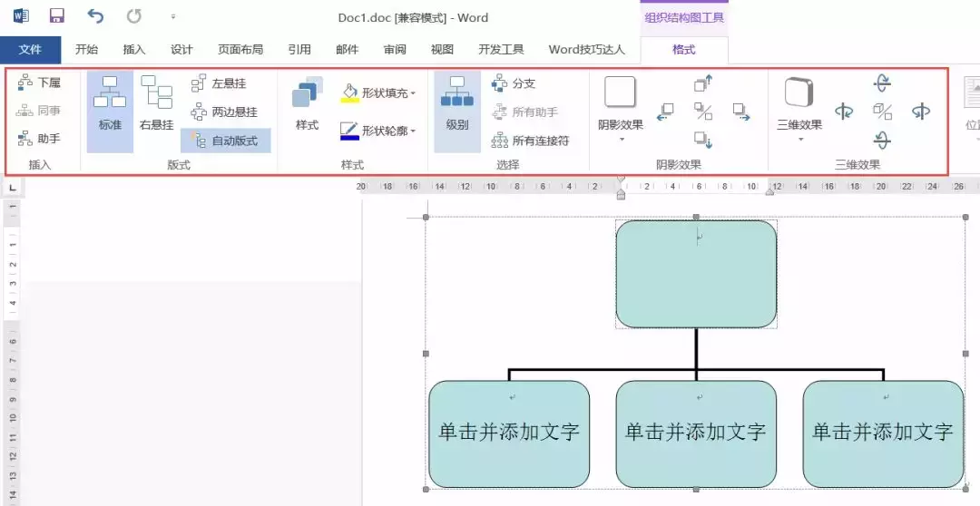Image resolution: width=980 pixels, height=506 pixels.
Task: Nudge shadow down icon
Action: coord(703,140)
